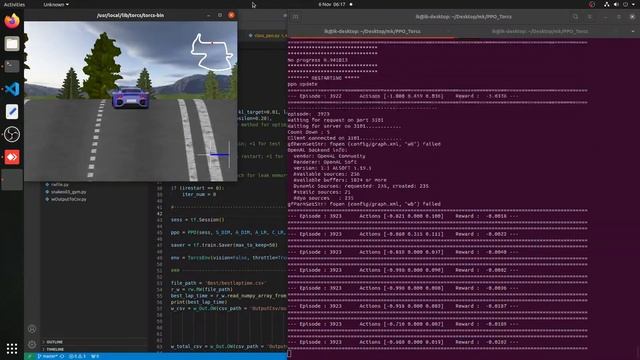Click the torcs-bin window title bar
This screenshot has height=360, width=640.
click(x=131, y=15)
